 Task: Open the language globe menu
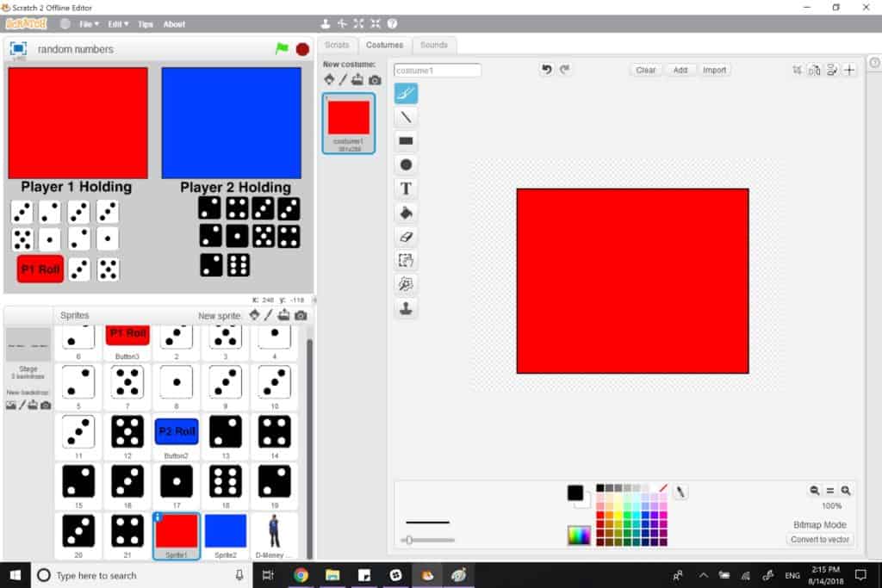(x=65, y=23)
